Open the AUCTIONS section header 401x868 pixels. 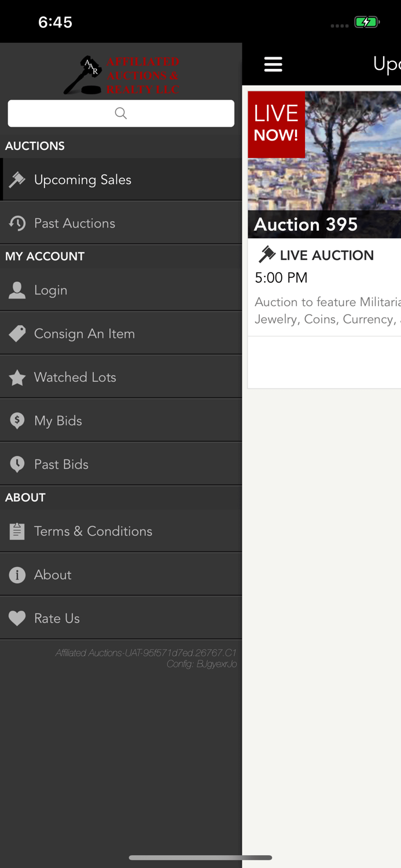[35, 146]
